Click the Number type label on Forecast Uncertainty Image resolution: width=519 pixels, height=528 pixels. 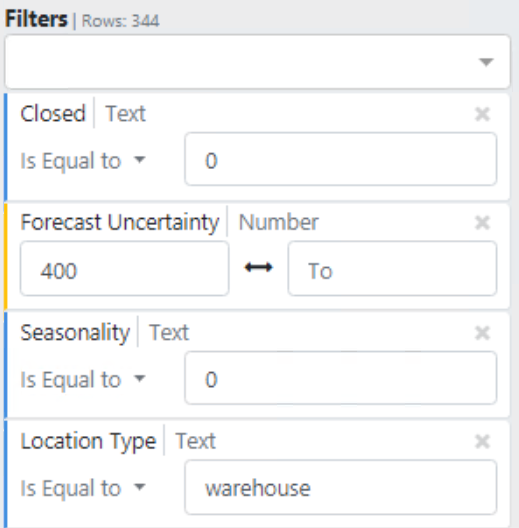coord(279,223)
